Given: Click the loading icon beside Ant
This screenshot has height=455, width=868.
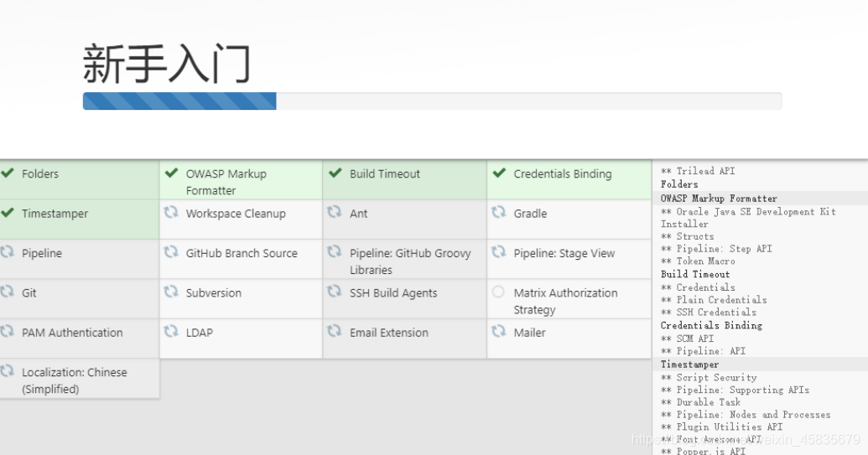Looking at the screenshot, I should [335, 212].
